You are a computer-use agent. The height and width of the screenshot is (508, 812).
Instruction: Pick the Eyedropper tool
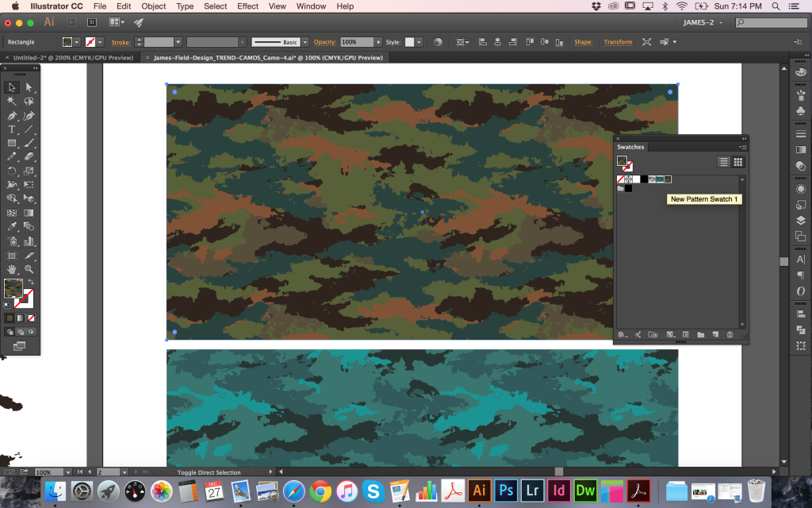[11, 226]
